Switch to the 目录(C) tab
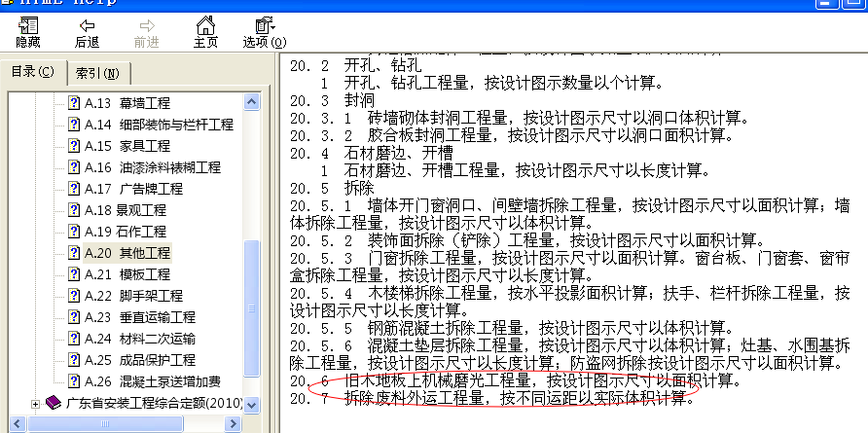 tap(33, 72)
